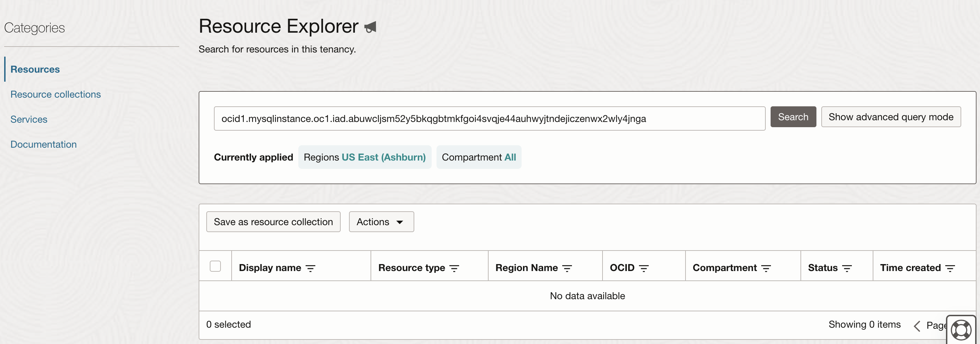Click Save as resource collection
The width and height of the screenshot is (980, 344).
tap(273, 221)
